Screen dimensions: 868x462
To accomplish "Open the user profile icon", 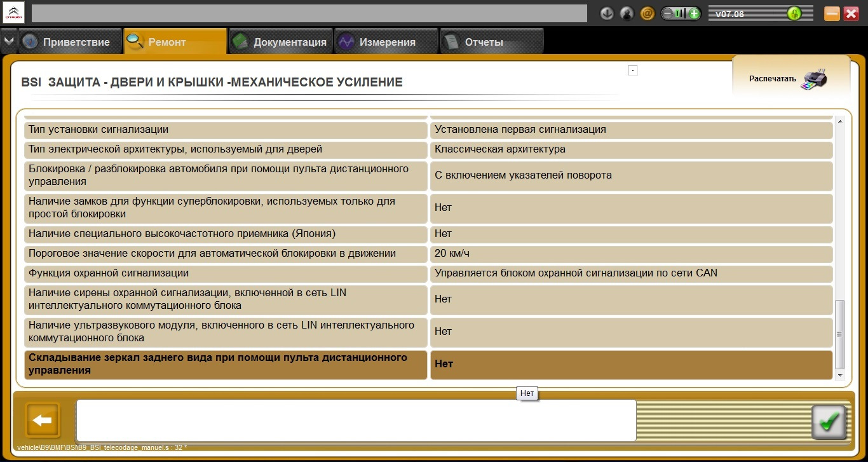I will (627, 13).
